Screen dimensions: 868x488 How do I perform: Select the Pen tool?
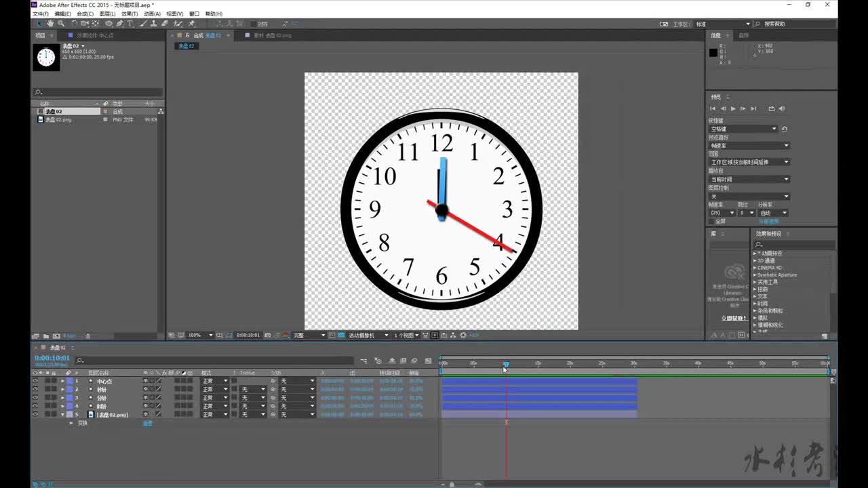pyautogui.click(x=120, y=24)
